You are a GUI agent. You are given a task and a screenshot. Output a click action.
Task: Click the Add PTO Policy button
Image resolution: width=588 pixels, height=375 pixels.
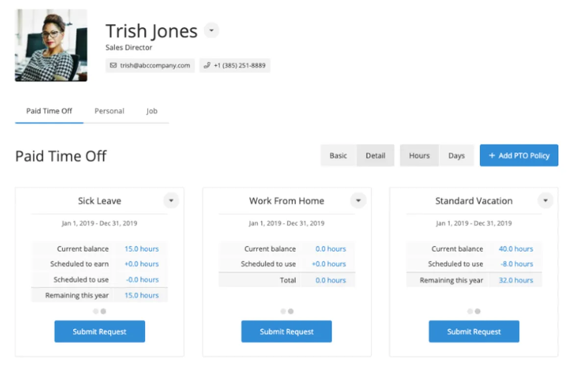point(519,156)
